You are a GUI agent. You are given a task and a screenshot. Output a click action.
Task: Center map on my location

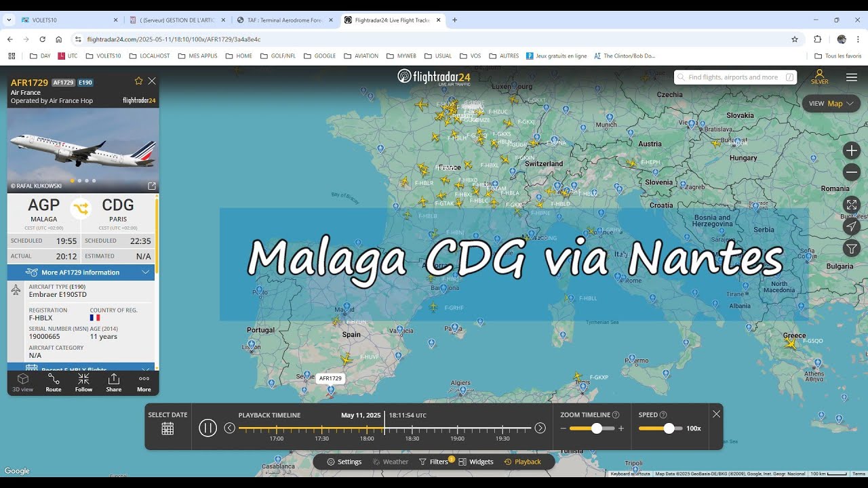pyautogui.click(x=852, y=226)
